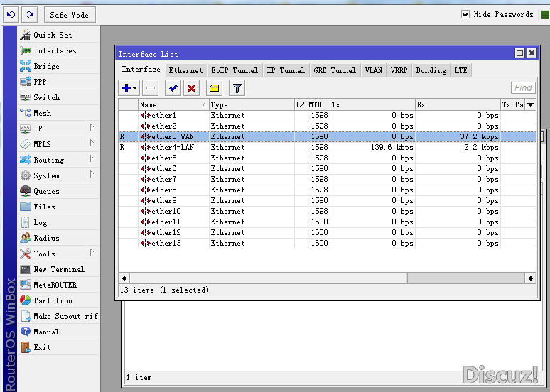Click the Redo arrow button

[x=30, y=15]
